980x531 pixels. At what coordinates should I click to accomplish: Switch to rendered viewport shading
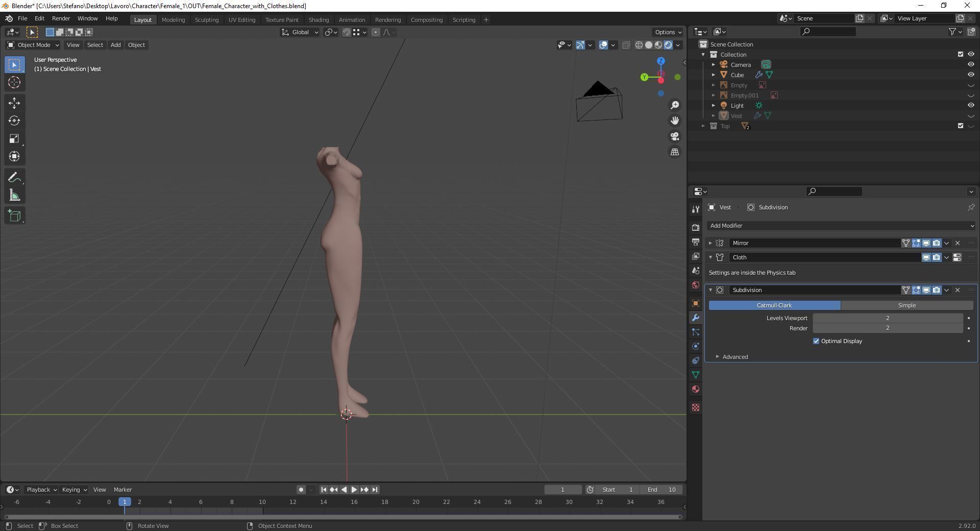pyautogui.click(x=668, y=45)
